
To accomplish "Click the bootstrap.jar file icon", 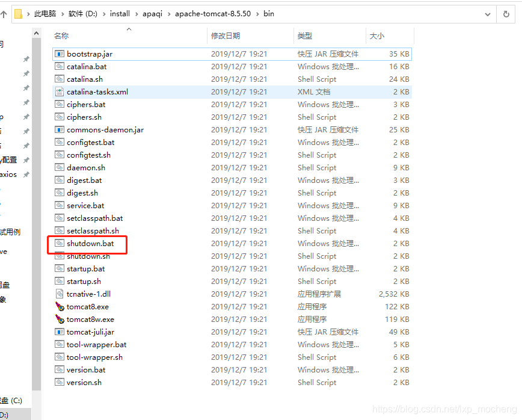I will tap(60, 54).
